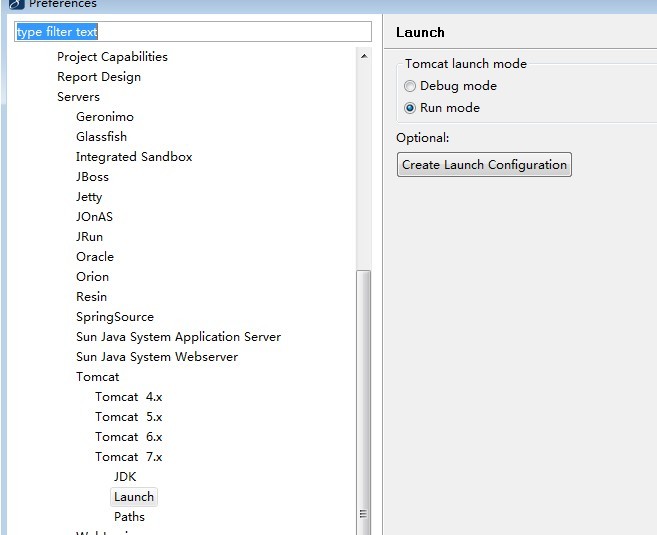The width and height of the screenshot is (657, 535).
Task: Select Sun Java System Application Server
Action: click(x=178, y=337)
